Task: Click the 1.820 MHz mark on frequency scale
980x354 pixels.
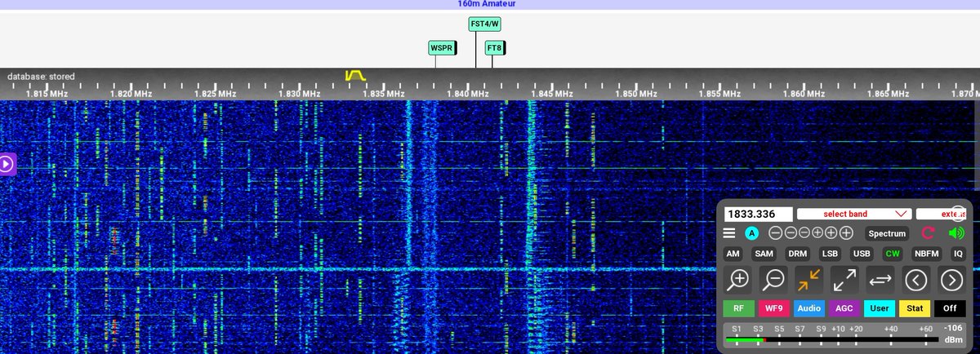Action: [x=131, y=94]
